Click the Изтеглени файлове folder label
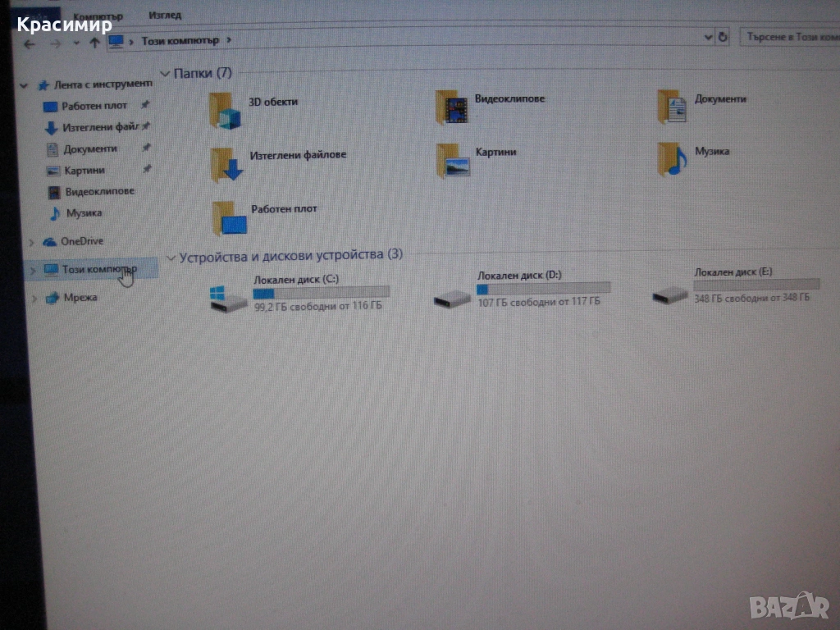840x630 pixels. click(298, 155)
